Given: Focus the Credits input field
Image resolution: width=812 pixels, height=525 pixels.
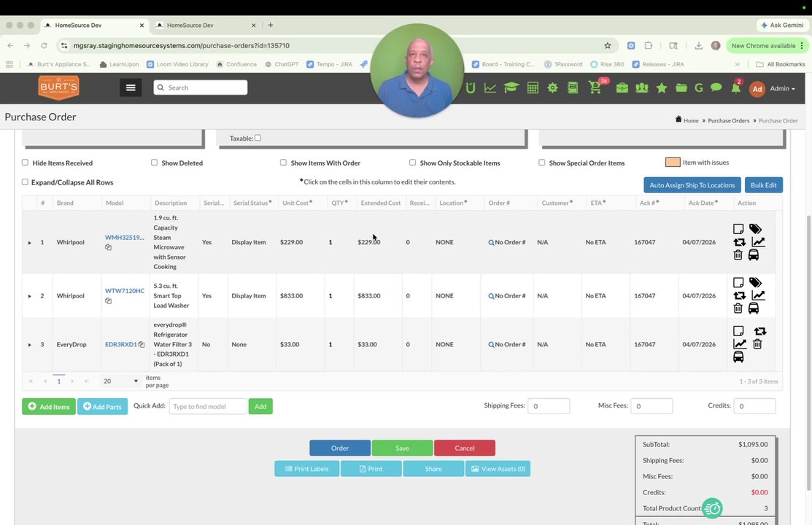Looking at the screenshot, I should point(754,406).
